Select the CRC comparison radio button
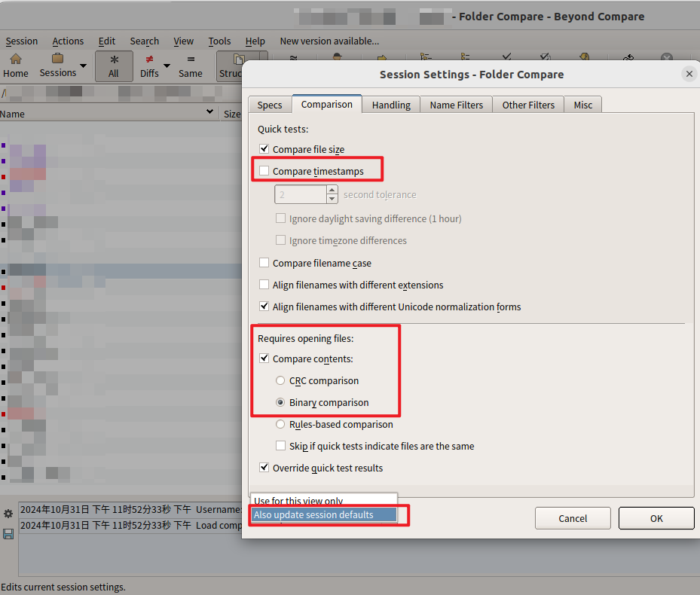Viewport: 700px width, 595px height. click(280, 380)
